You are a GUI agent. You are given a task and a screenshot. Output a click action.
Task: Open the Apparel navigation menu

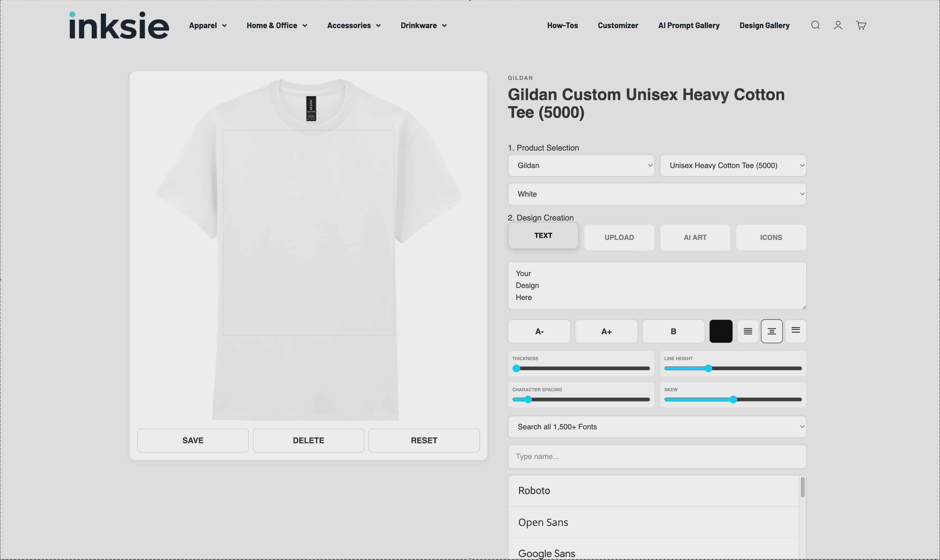(208, 25)
